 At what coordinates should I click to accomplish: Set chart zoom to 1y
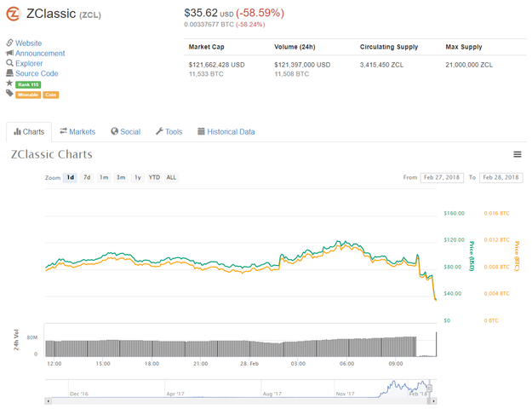138,178
